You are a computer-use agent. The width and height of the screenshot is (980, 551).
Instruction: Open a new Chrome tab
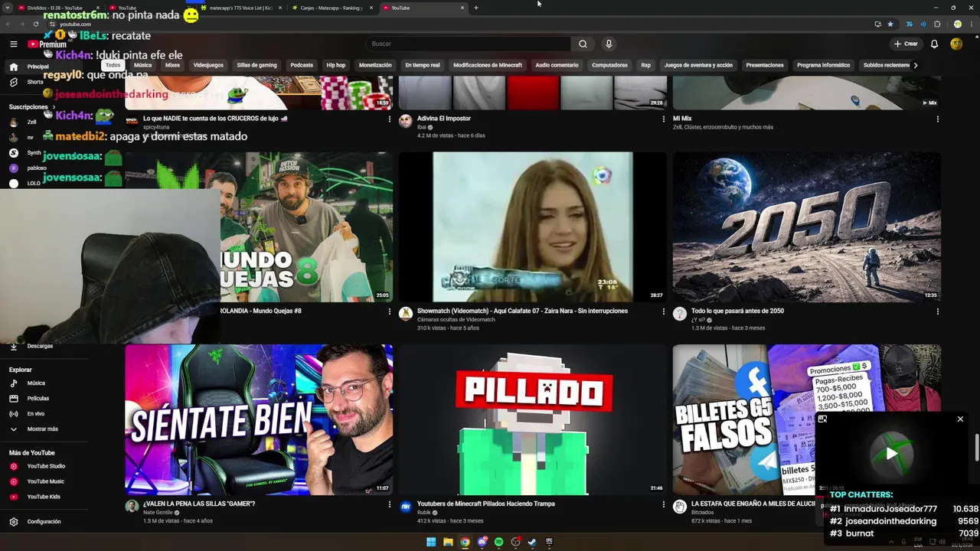click(475, 8)
